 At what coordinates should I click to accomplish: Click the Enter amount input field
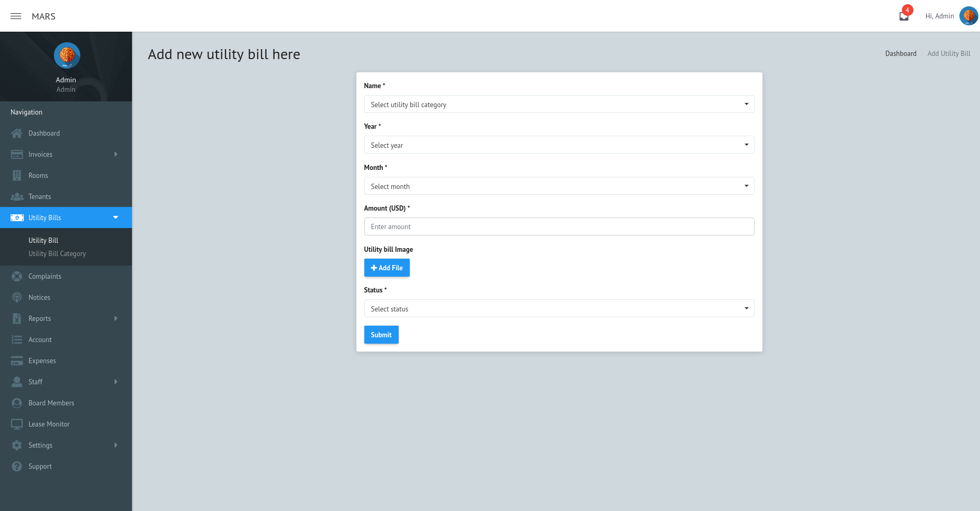559,226
